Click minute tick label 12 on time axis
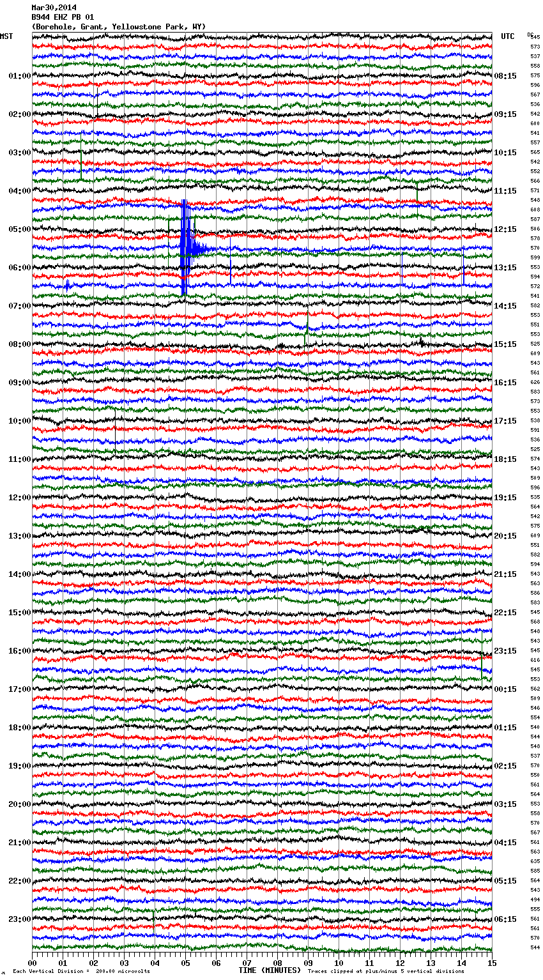 400,963
